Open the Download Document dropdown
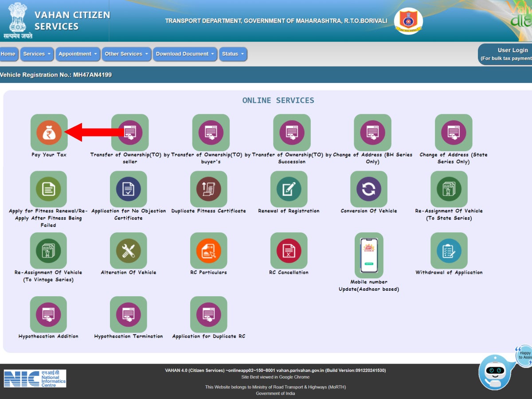 pyautogui.click(x=185, y=54)
